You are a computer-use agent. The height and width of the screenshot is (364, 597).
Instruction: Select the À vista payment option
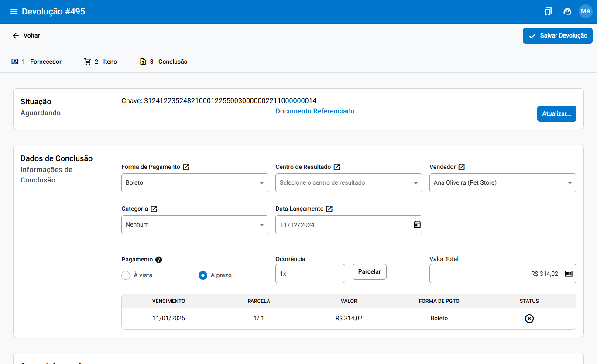[126, 275]
